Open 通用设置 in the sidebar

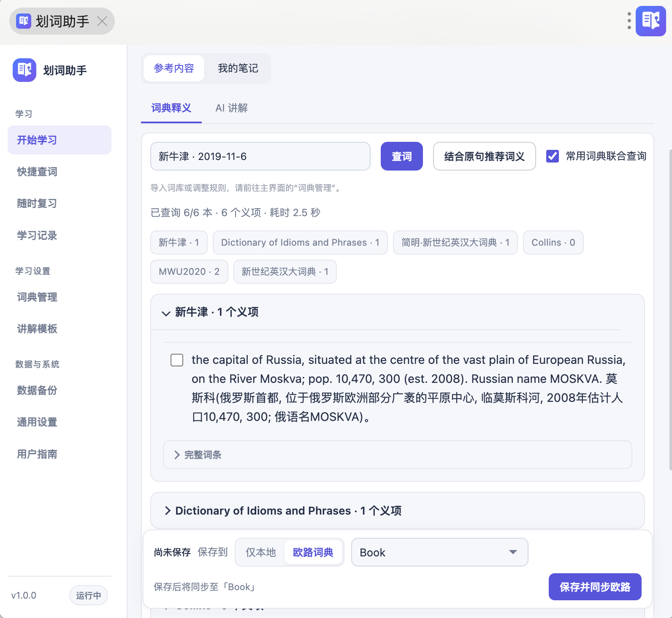pos(60,422)
